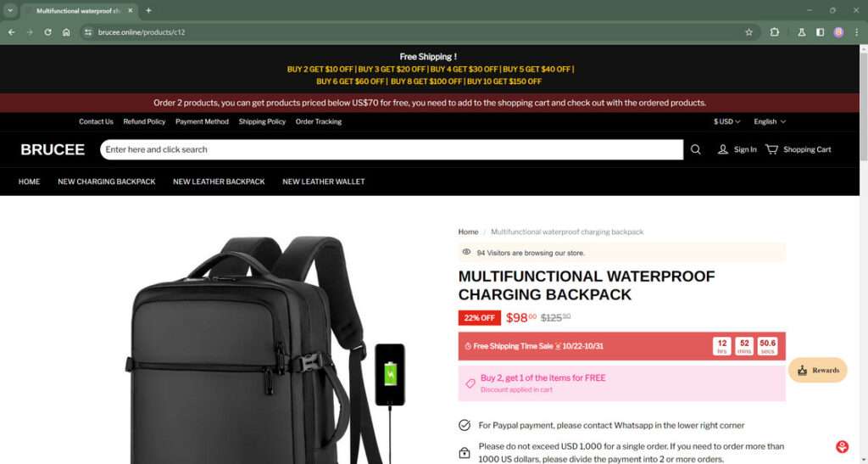
Task: Go to the browser home page icon
Action: point(66,32)
